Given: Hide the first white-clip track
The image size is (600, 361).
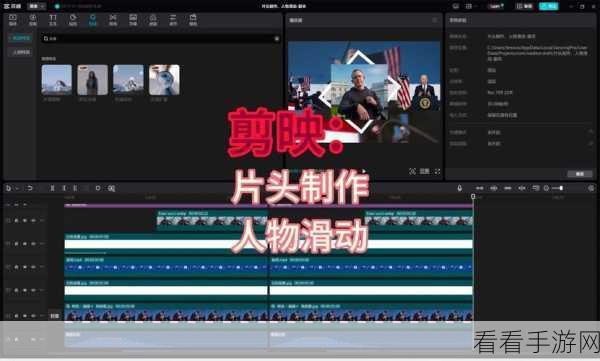Looking at the screenshot, I should (x=24, y=243).
